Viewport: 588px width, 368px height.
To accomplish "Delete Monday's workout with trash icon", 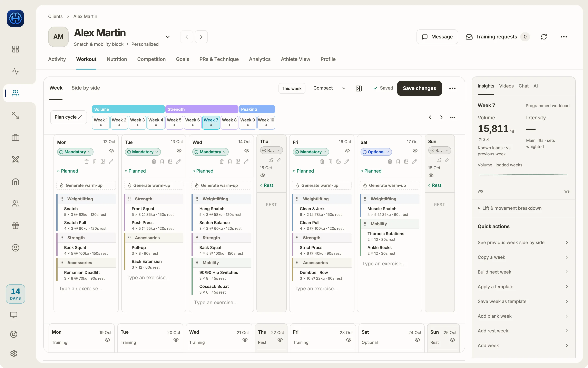I will (87, 161).
